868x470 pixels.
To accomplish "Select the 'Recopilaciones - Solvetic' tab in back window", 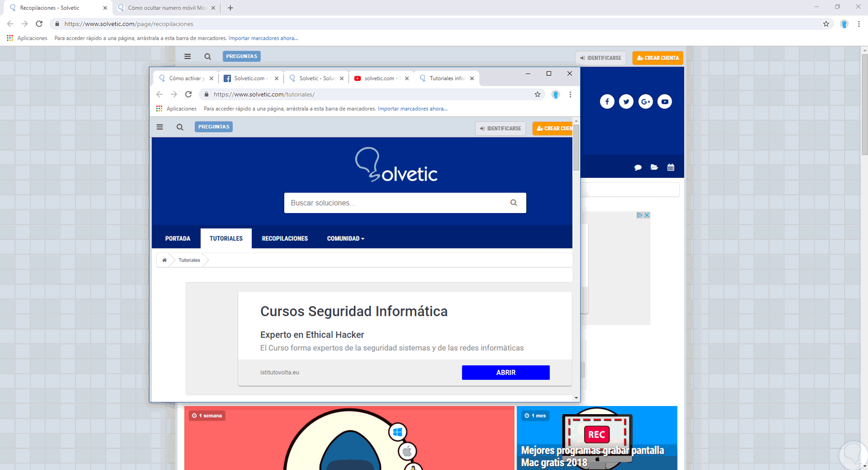I will point(58,8).
